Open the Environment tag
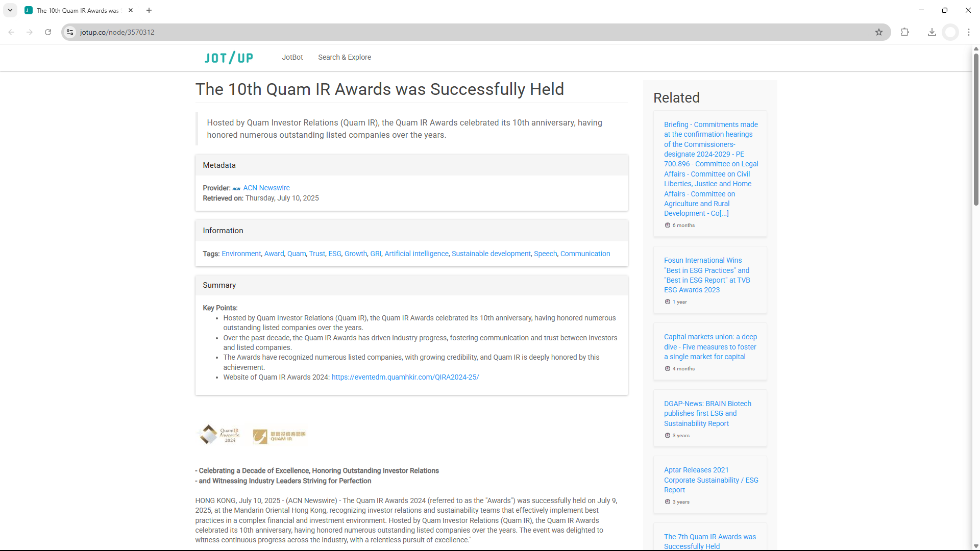Image resolution: width=980 pixels, height=551 pixels. [x=241, y=254]
